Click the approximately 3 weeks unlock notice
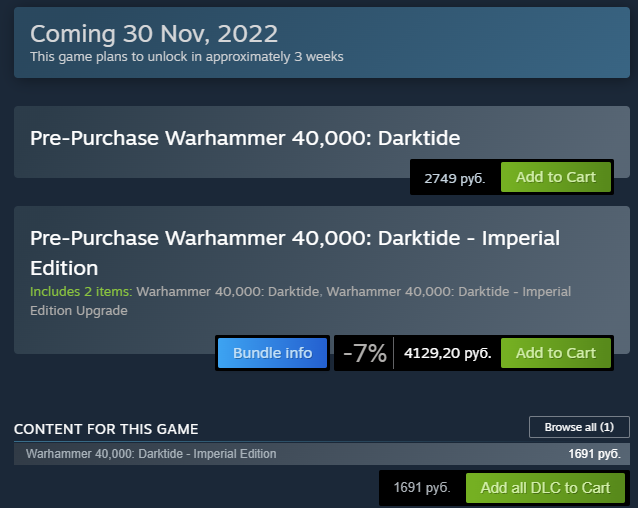The width and height of the screenshot is (638, 508). [x=187, y=57]
